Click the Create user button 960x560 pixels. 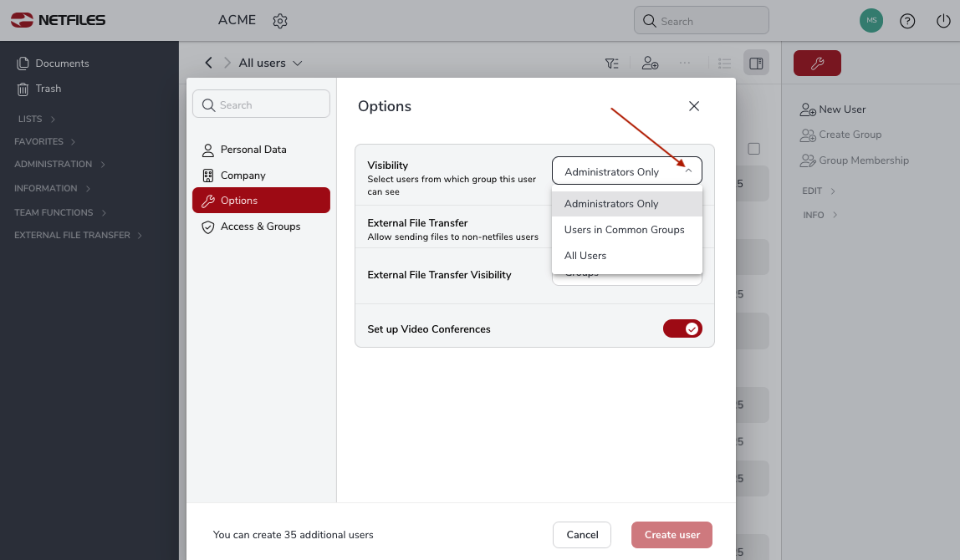click(x=671, y=535)
